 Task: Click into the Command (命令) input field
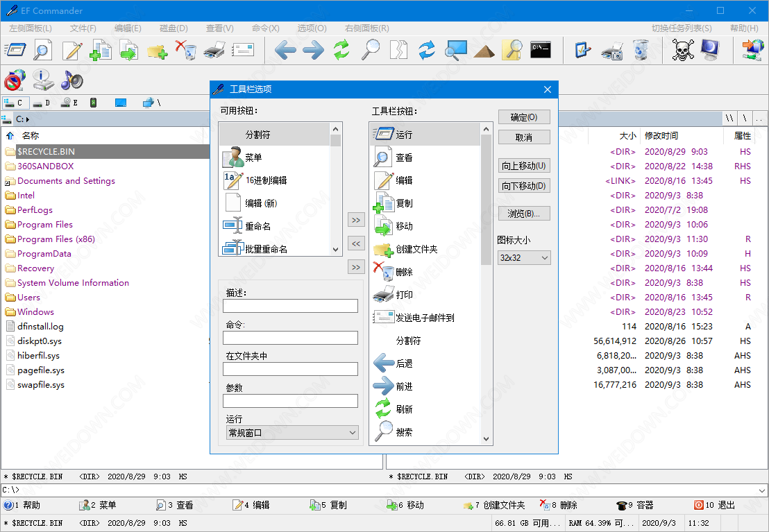click(x=290, y=338)
